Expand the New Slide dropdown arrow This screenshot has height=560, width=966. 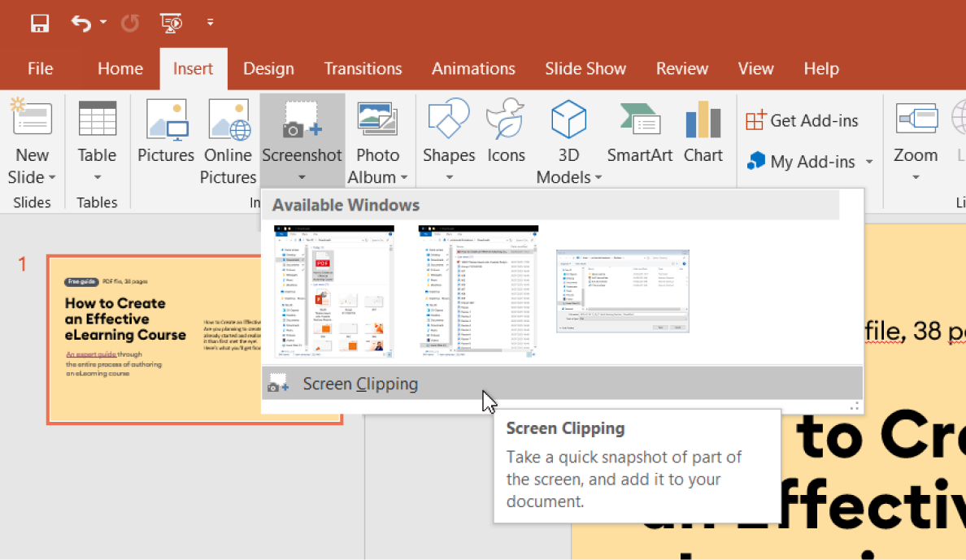coord(52,177)
